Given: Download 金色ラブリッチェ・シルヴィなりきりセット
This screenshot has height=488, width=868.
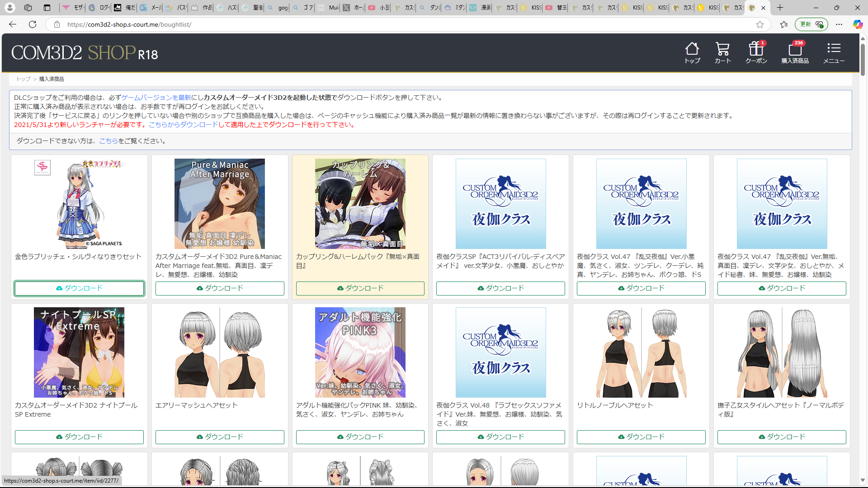Looking at the screenshot, I should (x=79, y=288).
